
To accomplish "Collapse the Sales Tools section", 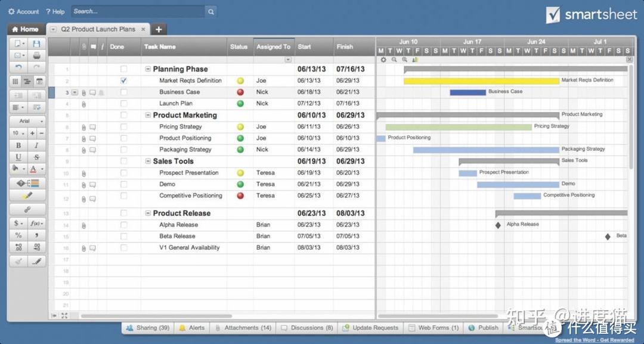I will click(x=148, y=162).
